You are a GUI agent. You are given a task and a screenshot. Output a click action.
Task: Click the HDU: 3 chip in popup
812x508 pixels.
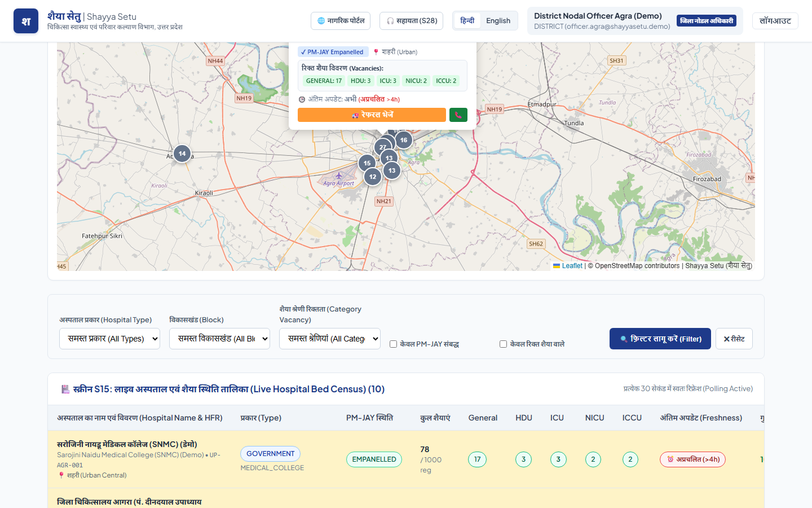pyautogui.click(x=361, y=81)
